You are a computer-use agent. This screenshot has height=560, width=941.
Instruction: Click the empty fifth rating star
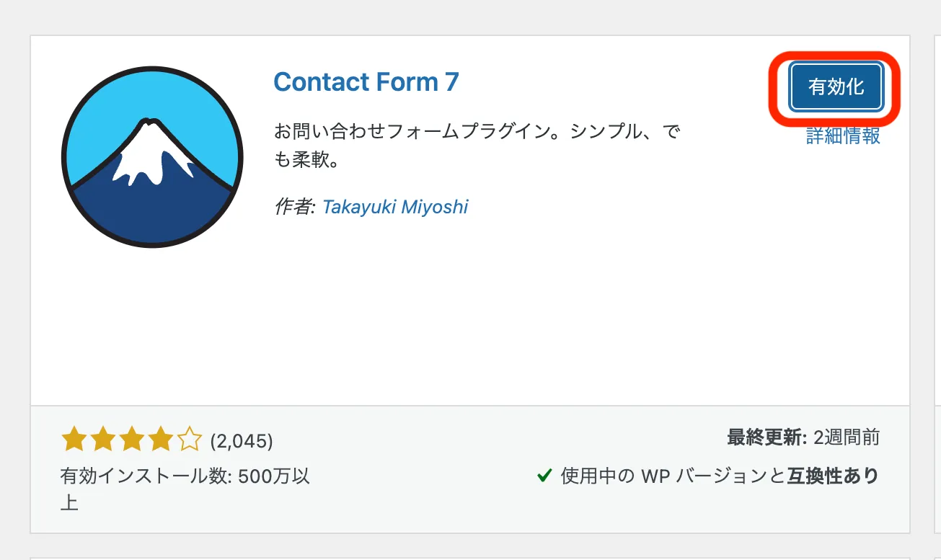(x=189, y=439)
